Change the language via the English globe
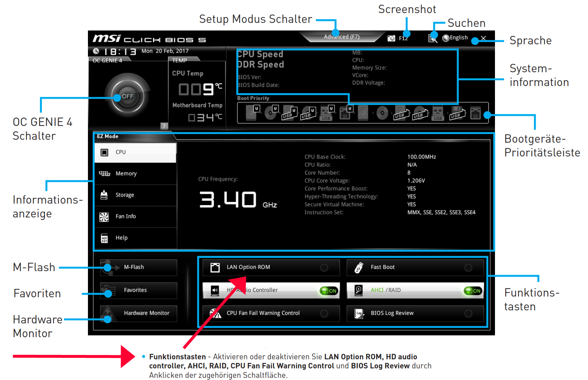The height and width of the screenshot is (380, 588). coord(455,38)
